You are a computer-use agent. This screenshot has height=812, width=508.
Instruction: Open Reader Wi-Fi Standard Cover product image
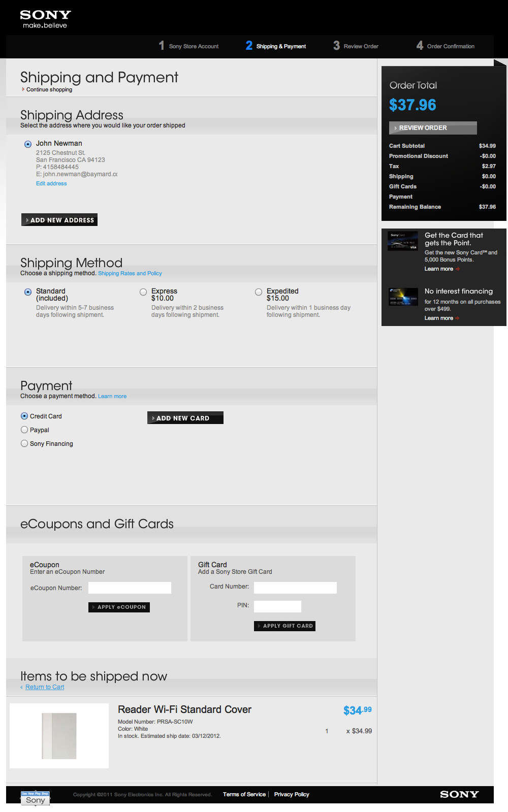coord(59,736)
